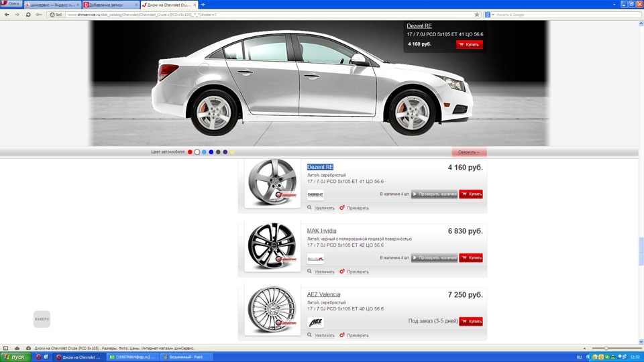Click the magnifier icon beside AEZ Valencia Увеличить
Viewport: 644px width, 362px height.
point(309,335)
